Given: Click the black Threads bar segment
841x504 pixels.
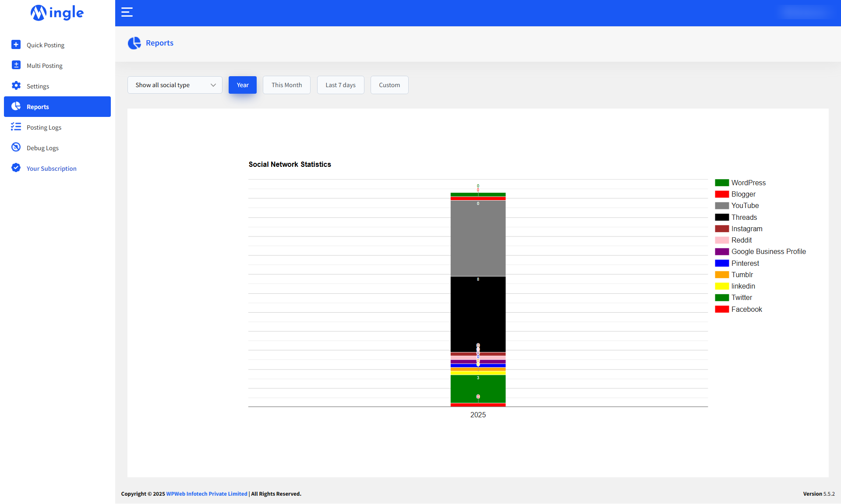Looking at the screenshot, I should [478, 314].
